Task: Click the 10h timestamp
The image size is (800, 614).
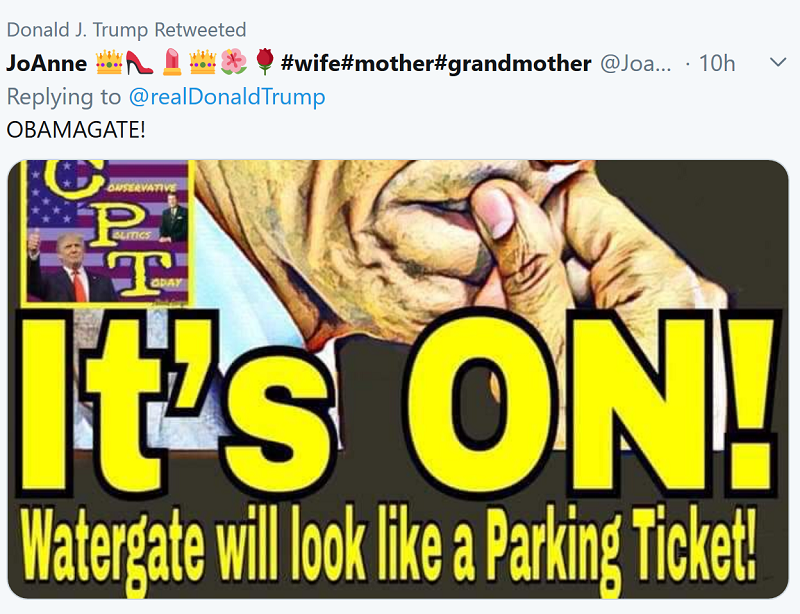Action: 717,63
